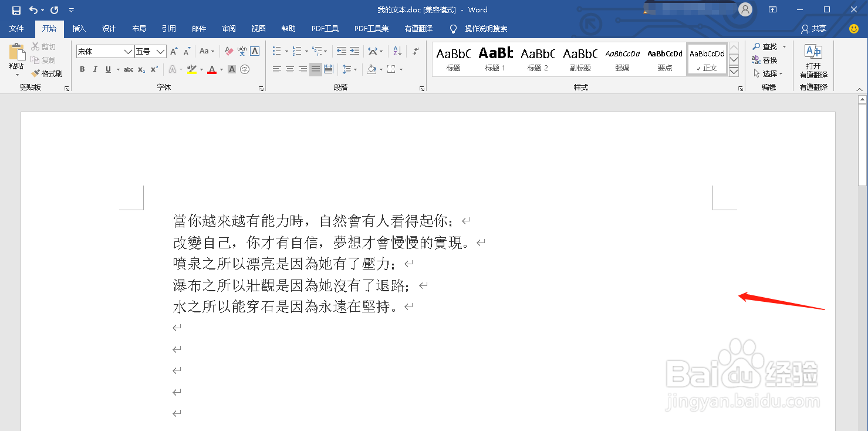Image resolution: width=868 pixels, height=431 pixels.
Task: Open the Paragraph dialog launcher
Action: (x=422, y=89)
